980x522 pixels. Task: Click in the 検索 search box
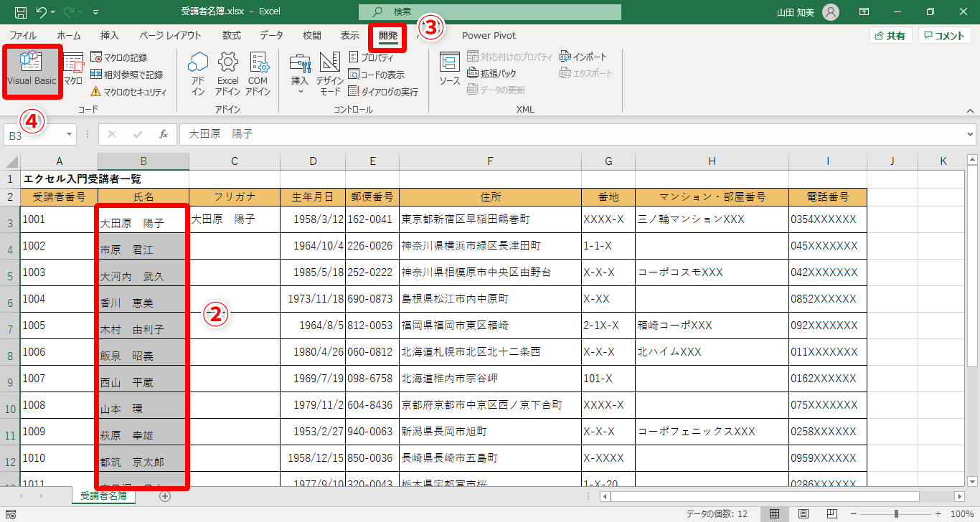pyautogui.click(x=490, y=12)
